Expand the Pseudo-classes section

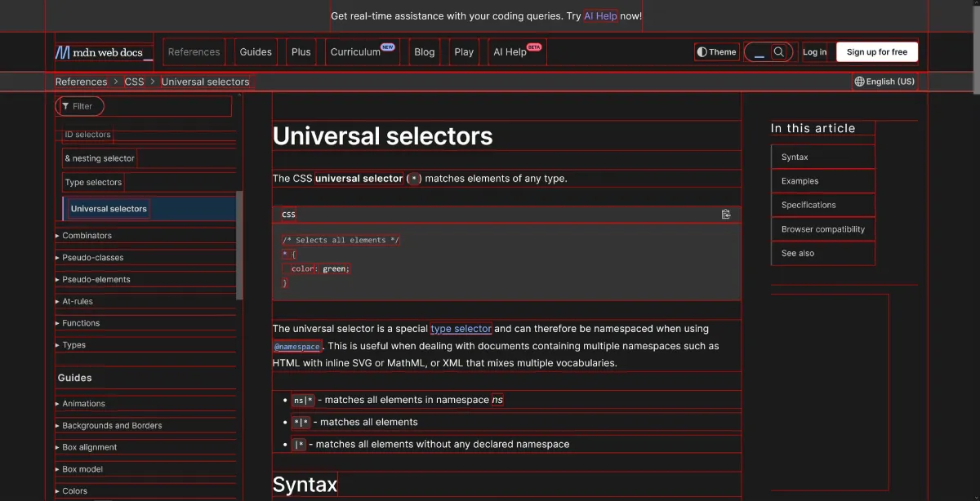tap(92, 258)
